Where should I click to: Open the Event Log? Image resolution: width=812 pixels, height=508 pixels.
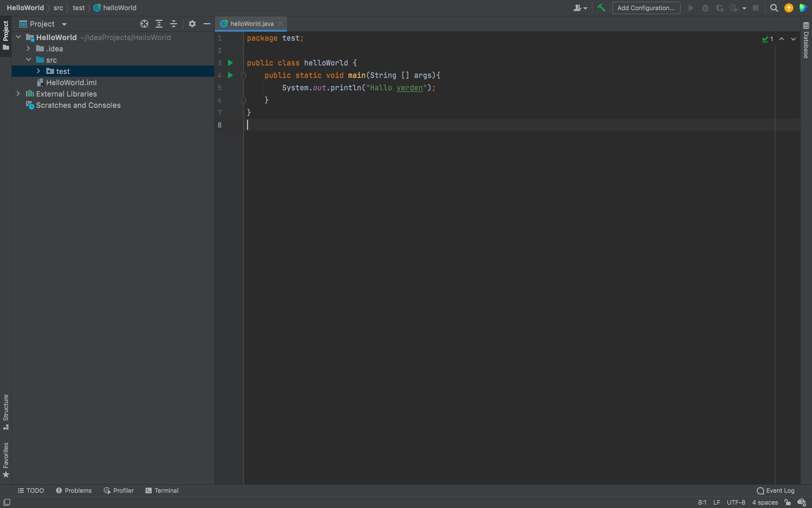coord(776,491)
